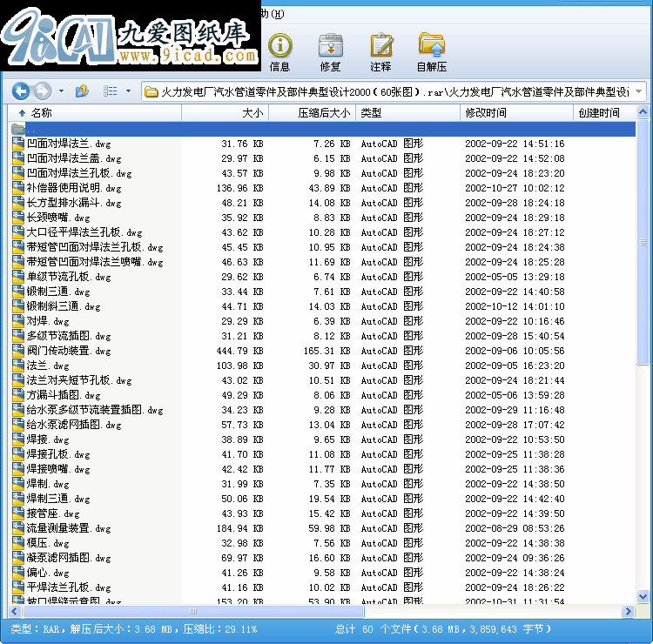This screenshot has width=653, height=644.
Task: Click icon of 锻制斜三通.dwg
Action: click(x=18, y=306)
